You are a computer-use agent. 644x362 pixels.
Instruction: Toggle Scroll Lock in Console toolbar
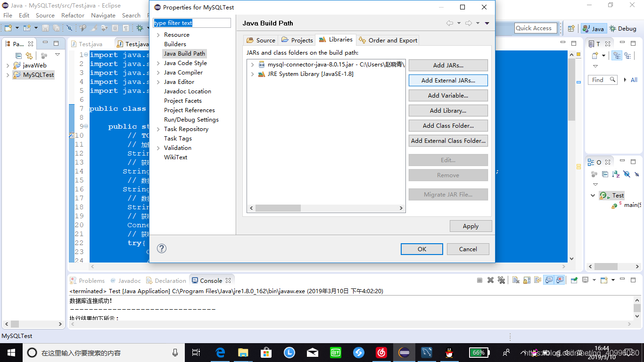point(527,280)
